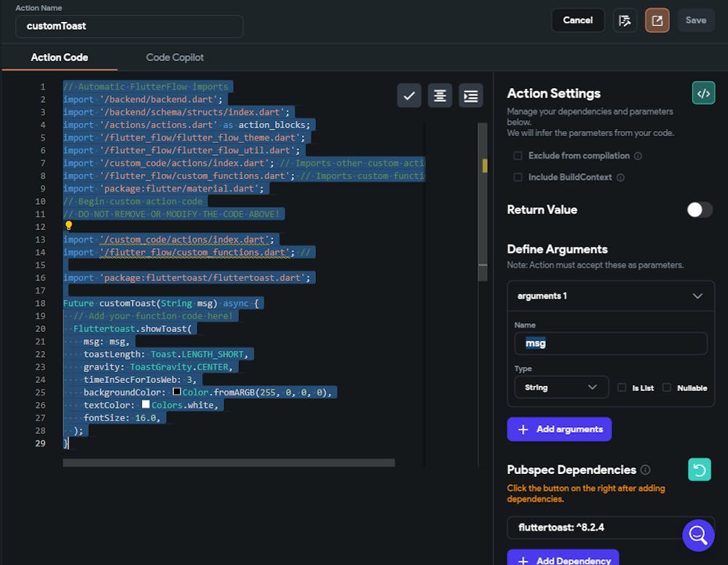This screenshot has width=728, height=565.
Task: Toggle the Return Value switch
Action: coord(699,210)
